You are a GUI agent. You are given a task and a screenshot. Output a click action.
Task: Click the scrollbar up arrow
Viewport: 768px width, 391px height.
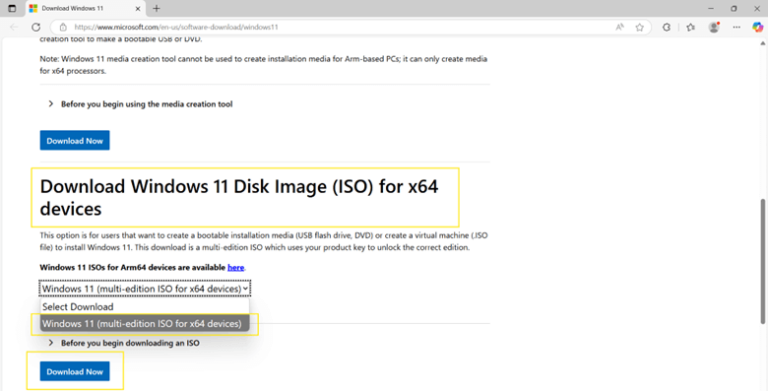[762, 44]
